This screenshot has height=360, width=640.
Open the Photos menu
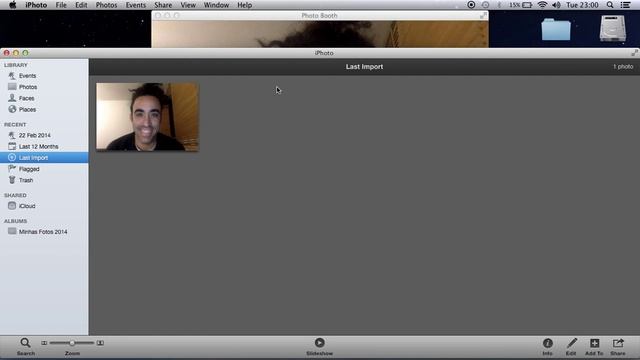pyautogui.click(x=106, y=5)
